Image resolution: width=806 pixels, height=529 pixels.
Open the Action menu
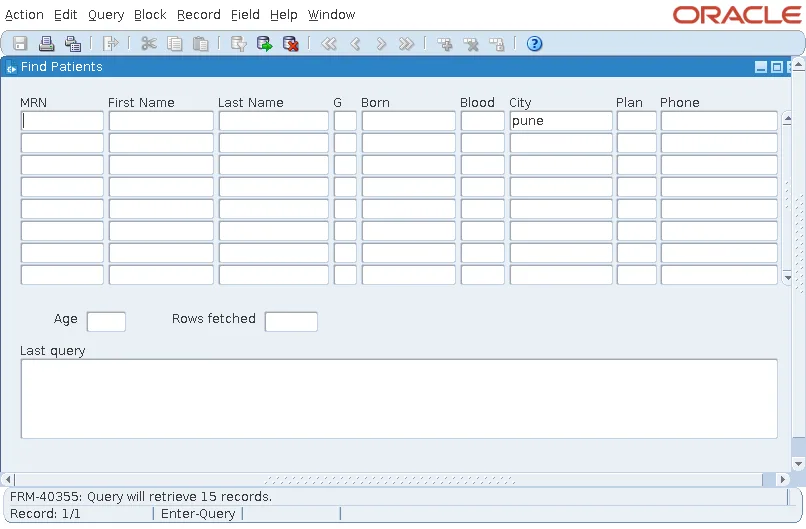coord(24,15)
